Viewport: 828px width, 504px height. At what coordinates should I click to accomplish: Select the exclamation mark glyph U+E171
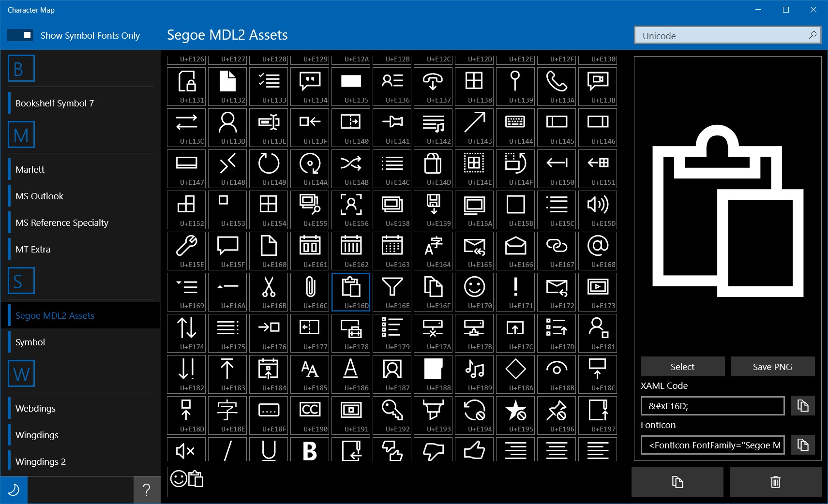(515, 292)
